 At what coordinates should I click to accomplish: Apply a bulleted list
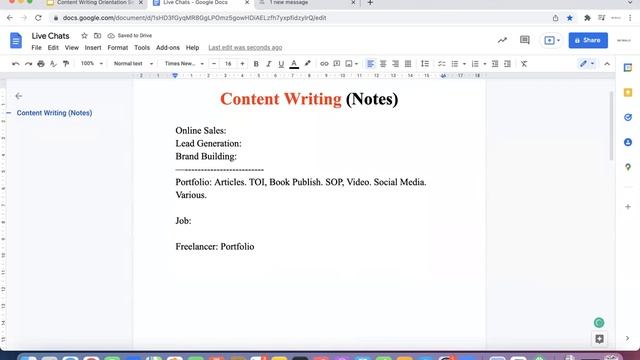pyautogui.click(x=455, y=64)
